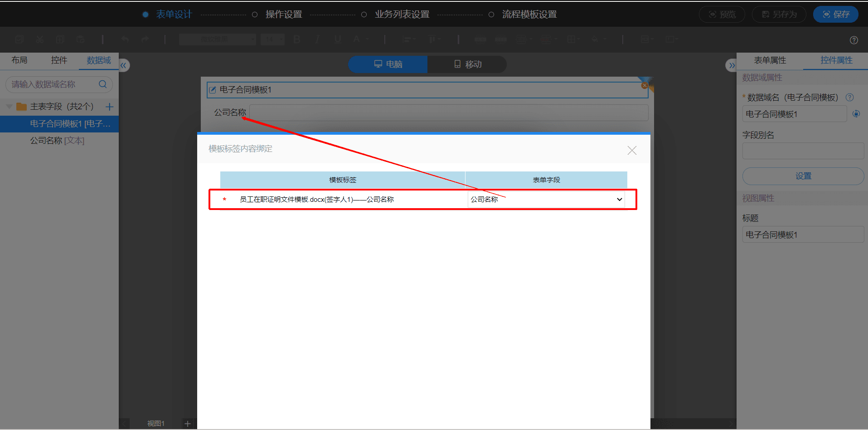Viewport: 868px width, 430px height.
Task: Click the help question-mark icon in toolbar
Action: (853, 40)
